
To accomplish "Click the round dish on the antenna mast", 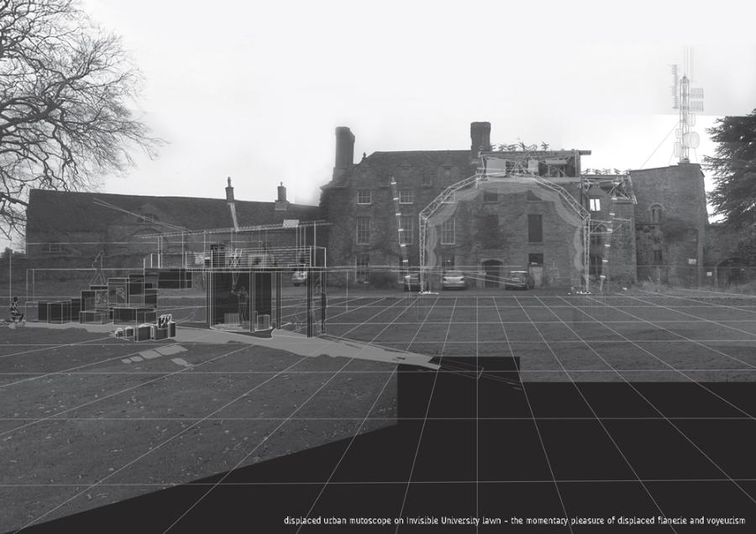I will point(692,139).
